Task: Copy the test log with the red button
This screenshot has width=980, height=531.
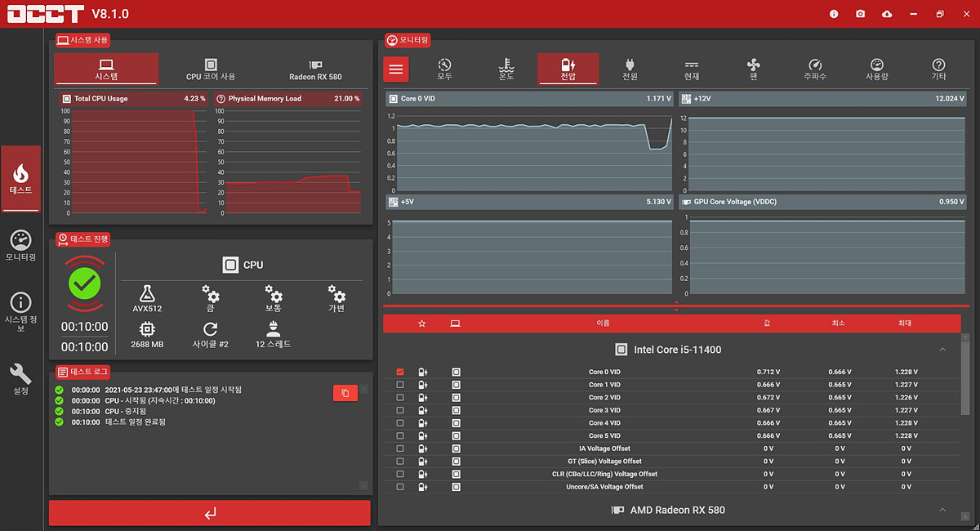Action: point(345,393)
